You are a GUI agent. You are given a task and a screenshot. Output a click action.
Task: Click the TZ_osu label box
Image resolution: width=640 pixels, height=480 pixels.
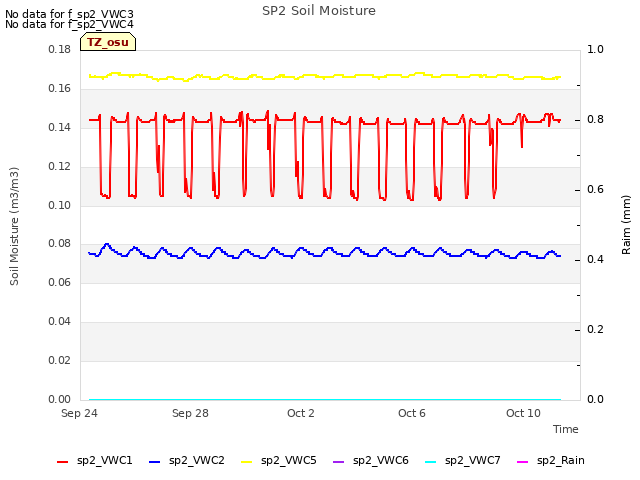point(108,42)
